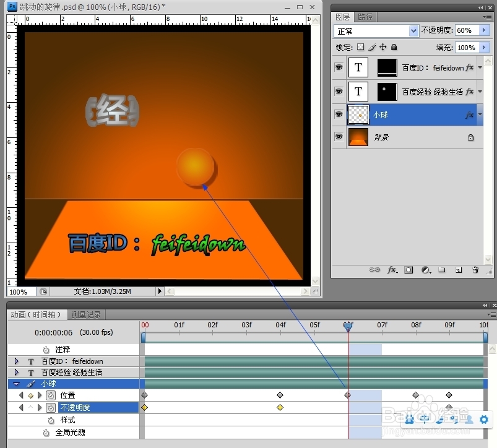The image size is (497, 448).
Task: Delete layer with trash icon
Action: [x=475, y=270]
